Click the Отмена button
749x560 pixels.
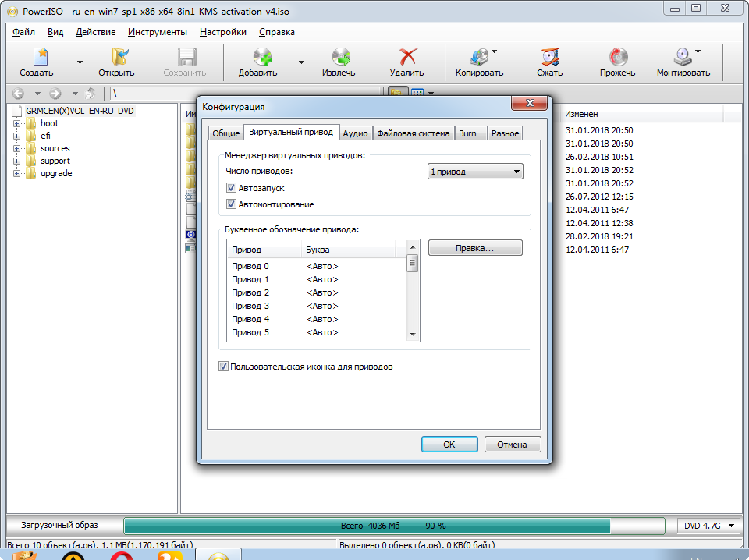(x=512, y=445)
